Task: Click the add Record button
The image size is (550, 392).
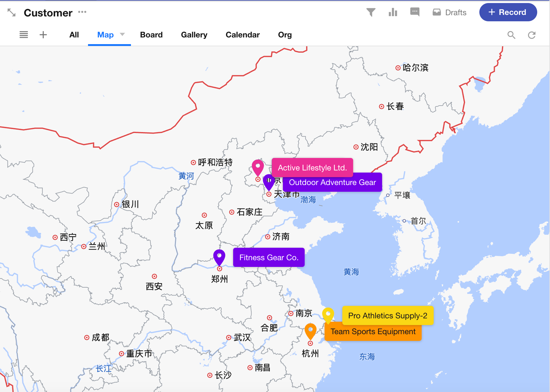Action: [x=508, y=12]
